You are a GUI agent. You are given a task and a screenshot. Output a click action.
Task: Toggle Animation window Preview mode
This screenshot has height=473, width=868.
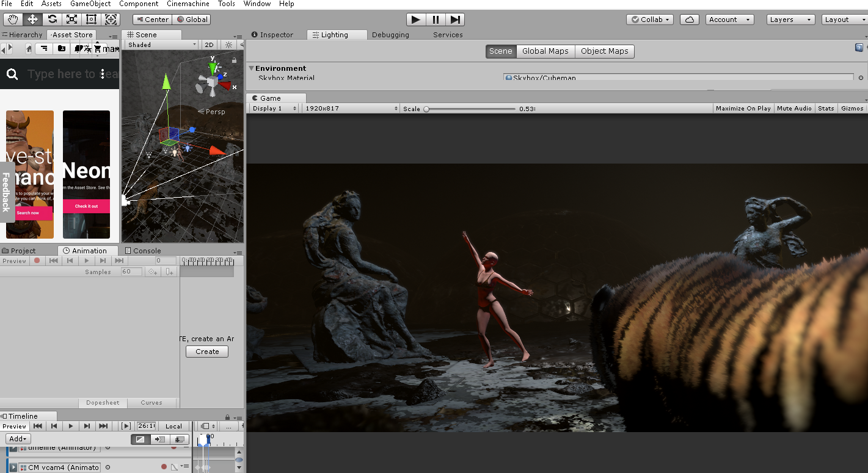[x=15, y=261]
